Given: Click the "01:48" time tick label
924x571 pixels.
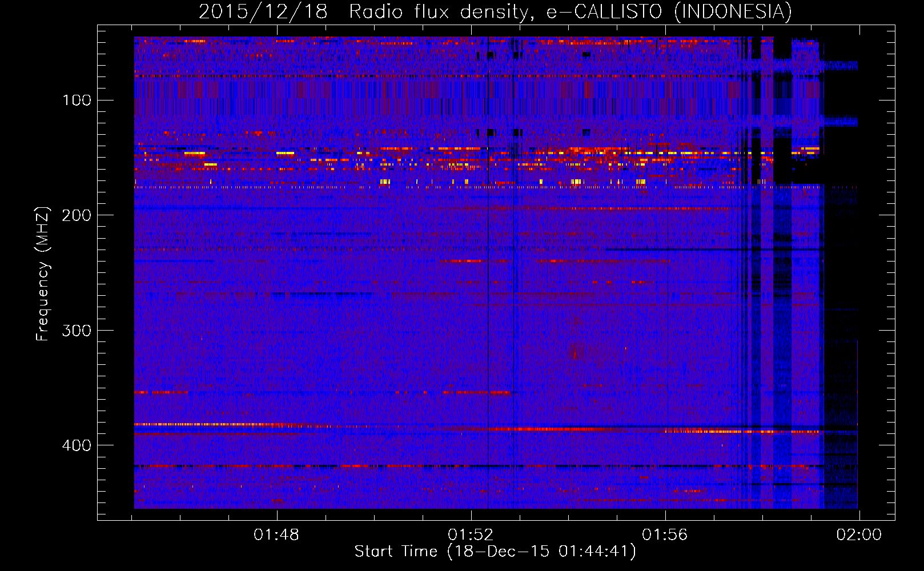Looking at the screenshot, I should click(x=276, y=535).
